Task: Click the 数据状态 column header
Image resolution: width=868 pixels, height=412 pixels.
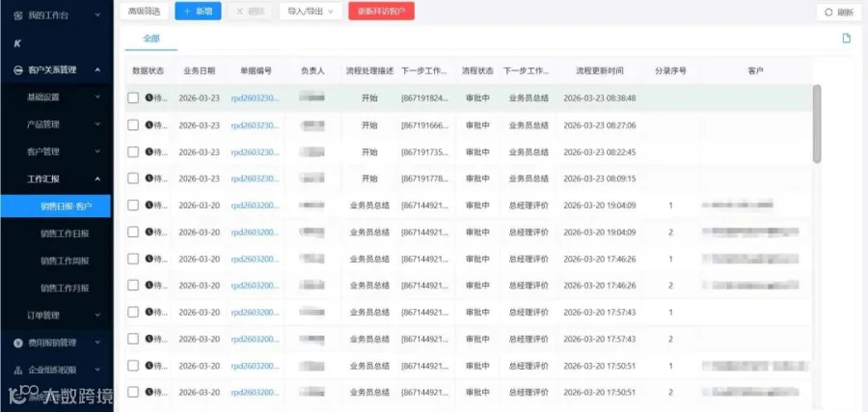Action: point(148,70)
